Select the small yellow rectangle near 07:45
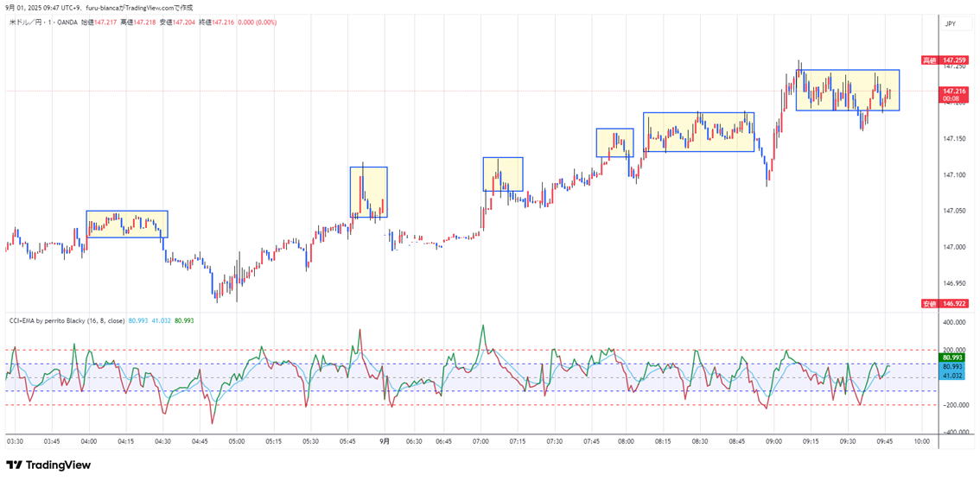The height and width of the screenshot is (481, 980). tap(614, 142)
